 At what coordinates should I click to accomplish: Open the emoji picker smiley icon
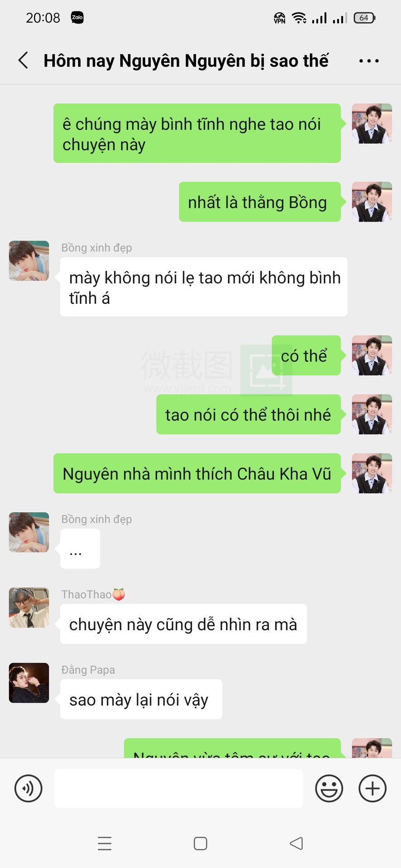coord(329,788)
